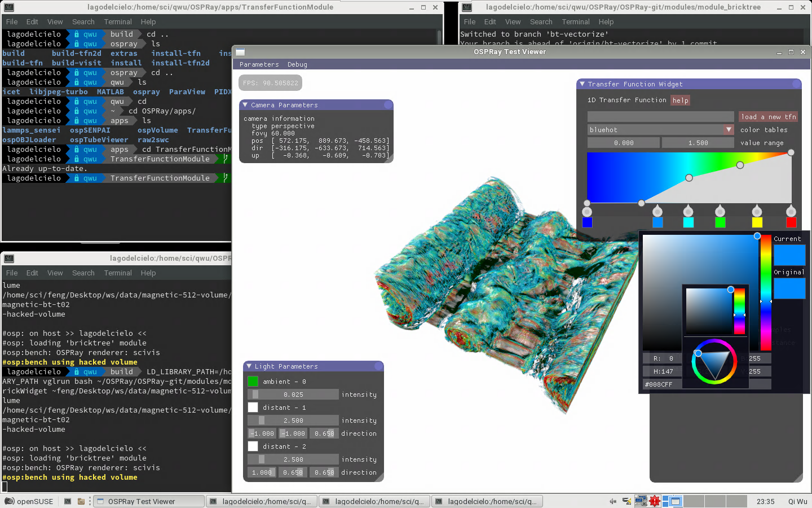Select the green color stop handle
The width and height of the screenshot is (812, 508).
click(x=720, y=212)
